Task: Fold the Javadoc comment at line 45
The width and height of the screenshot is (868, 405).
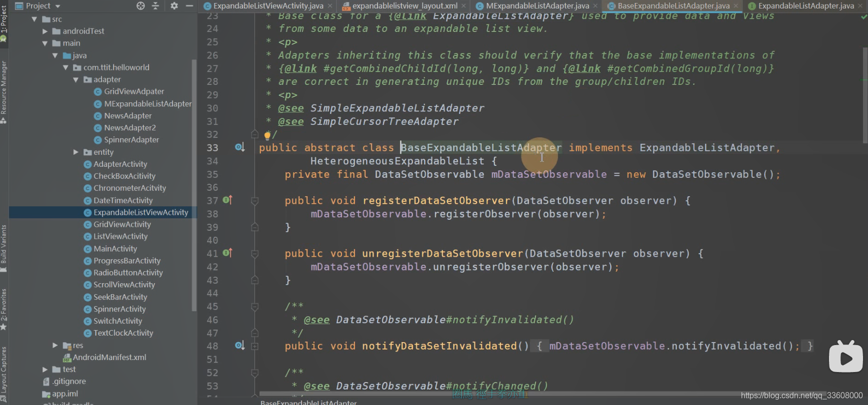Action: tap(254, 306)
